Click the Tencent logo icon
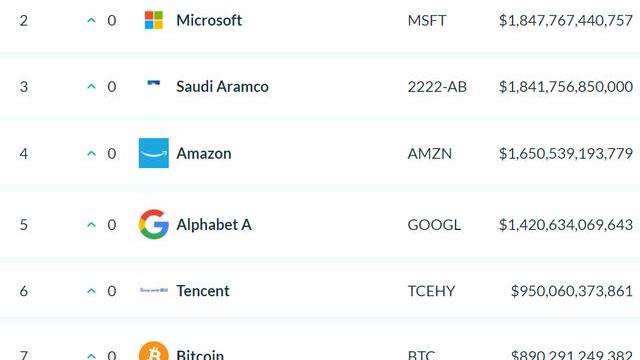The image size is (640, 360). (x=153, y=290)
